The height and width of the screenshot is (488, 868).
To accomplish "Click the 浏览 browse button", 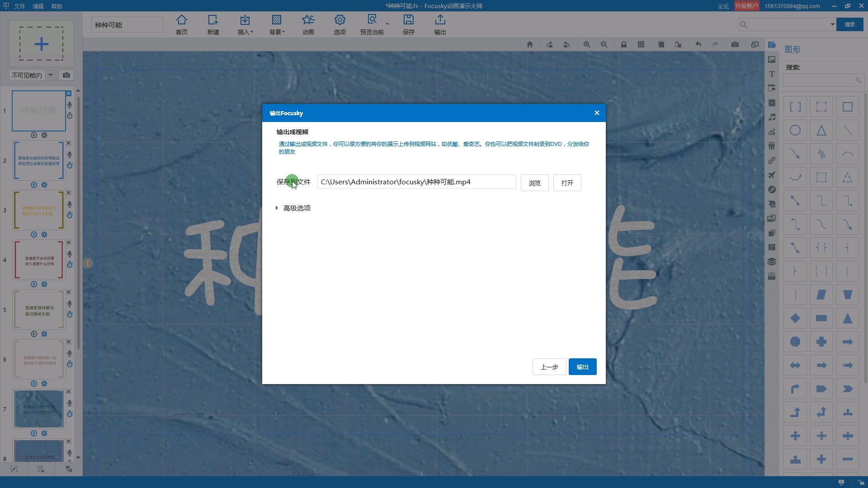I will (535, 183).
